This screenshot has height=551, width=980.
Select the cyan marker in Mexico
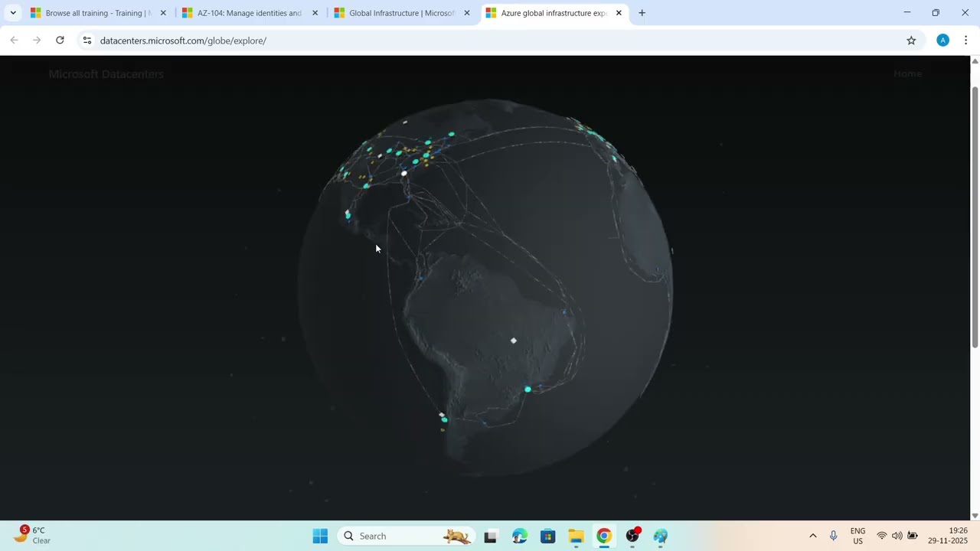pyautogui.click(x=348, y=214)
